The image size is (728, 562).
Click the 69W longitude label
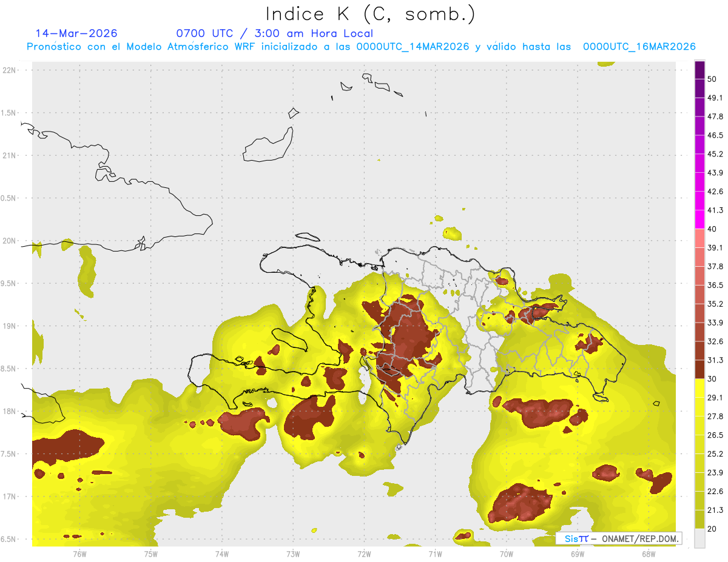pos(577,554)
